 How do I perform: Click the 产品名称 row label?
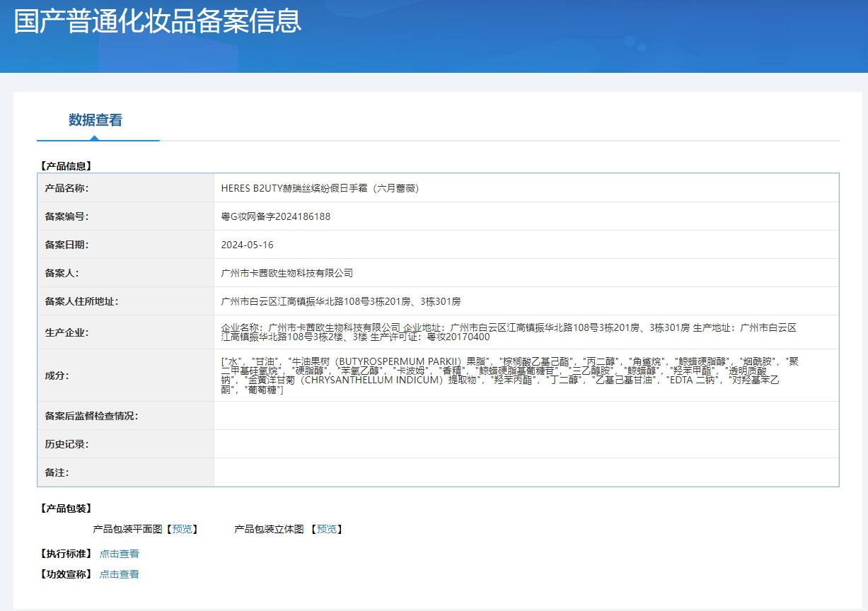(x=66, y=188)
